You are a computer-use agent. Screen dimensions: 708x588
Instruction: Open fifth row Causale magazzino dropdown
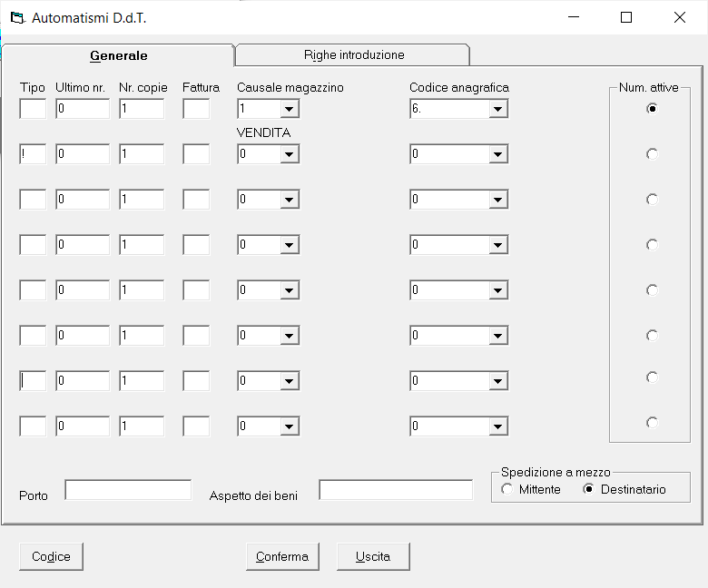[x=289, y=290]
